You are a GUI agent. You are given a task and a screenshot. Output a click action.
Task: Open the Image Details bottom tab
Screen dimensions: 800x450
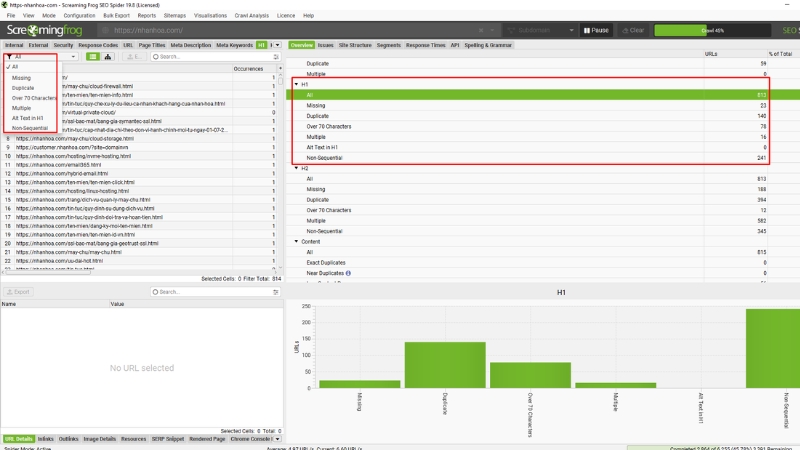99,439
